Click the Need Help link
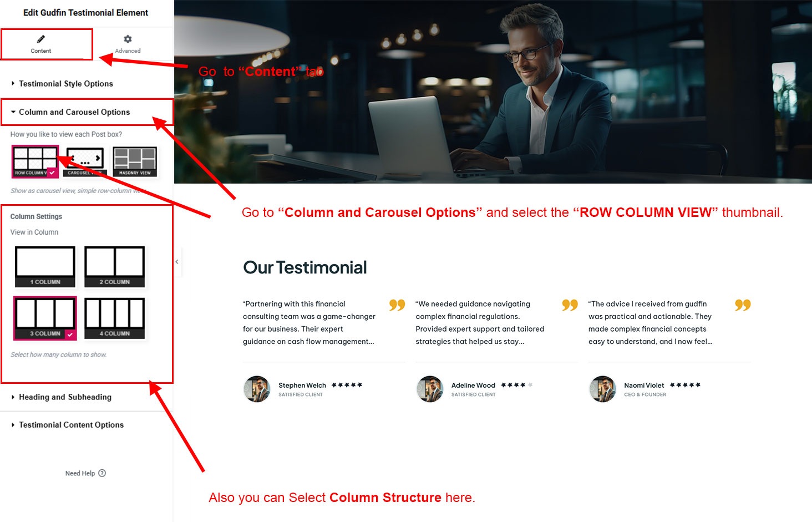812x522 pixels. [x=80, y=473]
